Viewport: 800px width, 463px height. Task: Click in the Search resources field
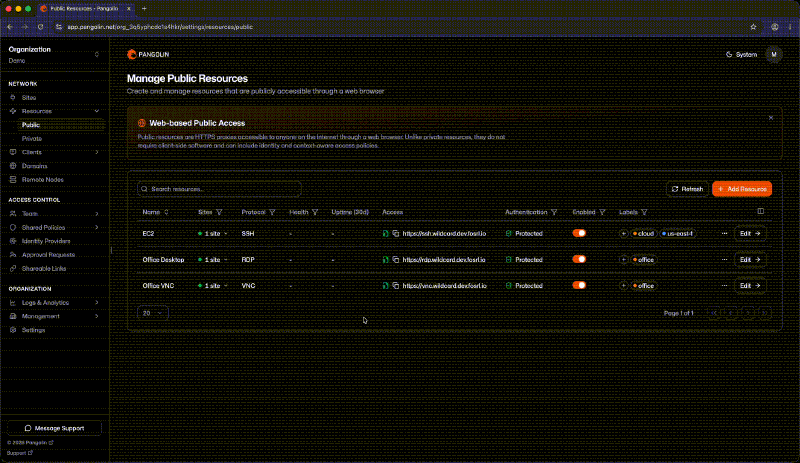[219, 189]
